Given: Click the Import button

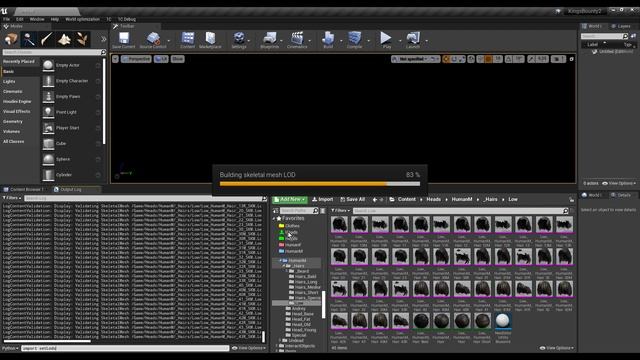Looking at the screenshot, I should [322, 200].
